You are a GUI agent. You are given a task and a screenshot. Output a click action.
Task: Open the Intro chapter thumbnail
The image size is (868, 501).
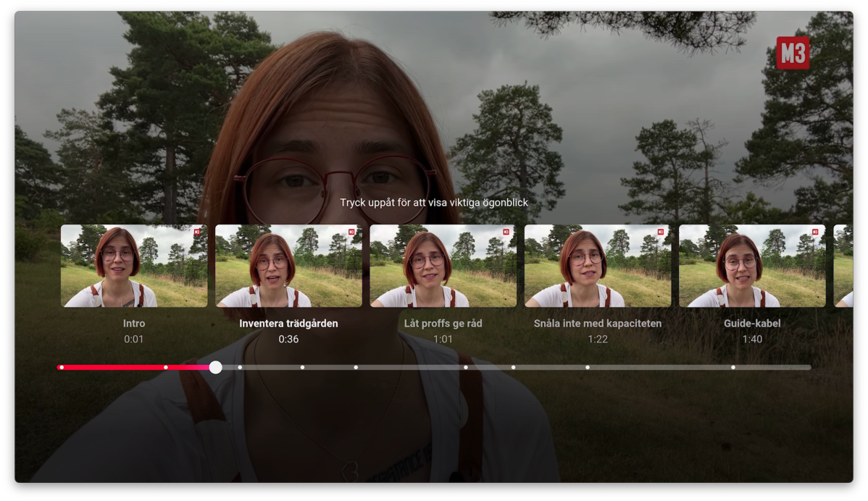pos(133,265)
